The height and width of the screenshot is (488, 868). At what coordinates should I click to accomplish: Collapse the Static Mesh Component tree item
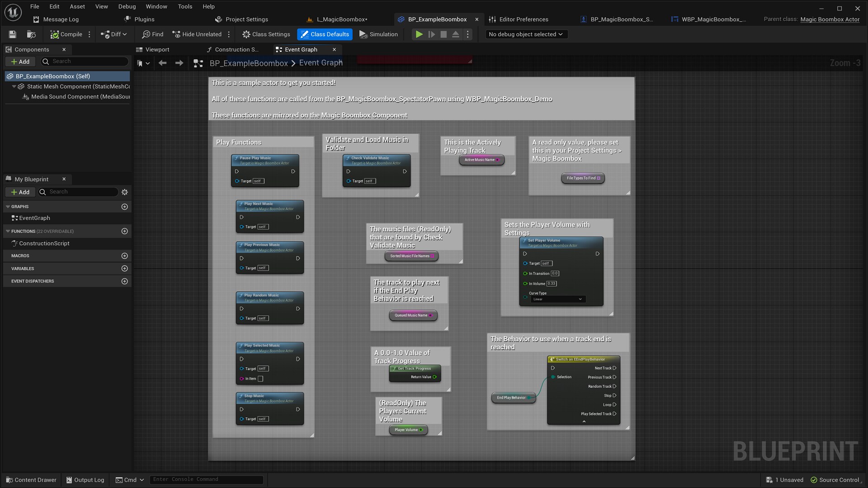tap(14, 86)
